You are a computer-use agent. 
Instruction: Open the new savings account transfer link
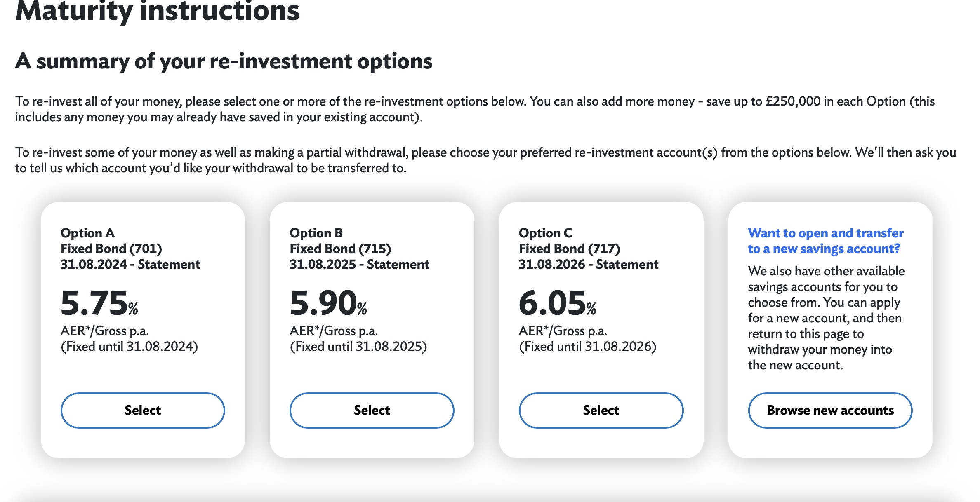(x=825, y=241)
